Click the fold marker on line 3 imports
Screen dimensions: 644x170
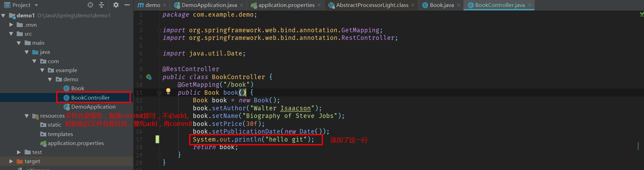point(159,30)
